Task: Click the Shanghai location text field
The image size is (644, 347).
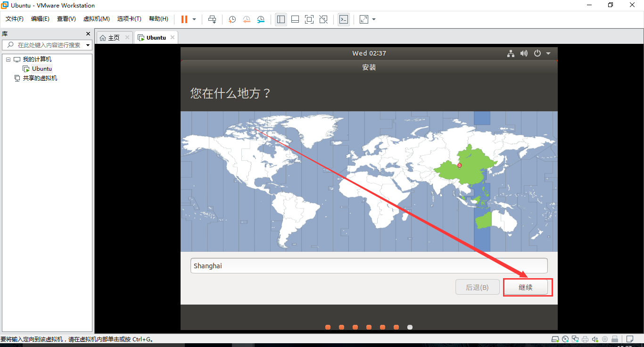Action: tap(369, 266)
